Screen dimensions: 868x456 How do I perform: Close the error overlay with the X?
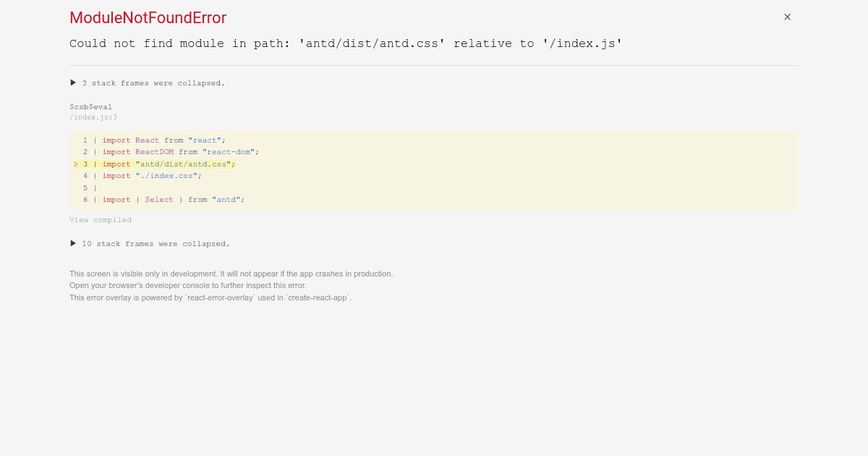pyautogui.click(x=787, y=17)
